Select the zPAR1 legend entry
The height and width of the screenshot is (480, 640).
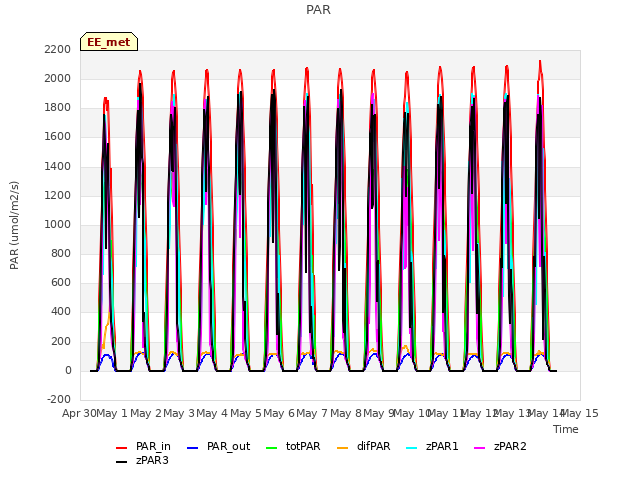pyautogui.click(x=432, y=447)
